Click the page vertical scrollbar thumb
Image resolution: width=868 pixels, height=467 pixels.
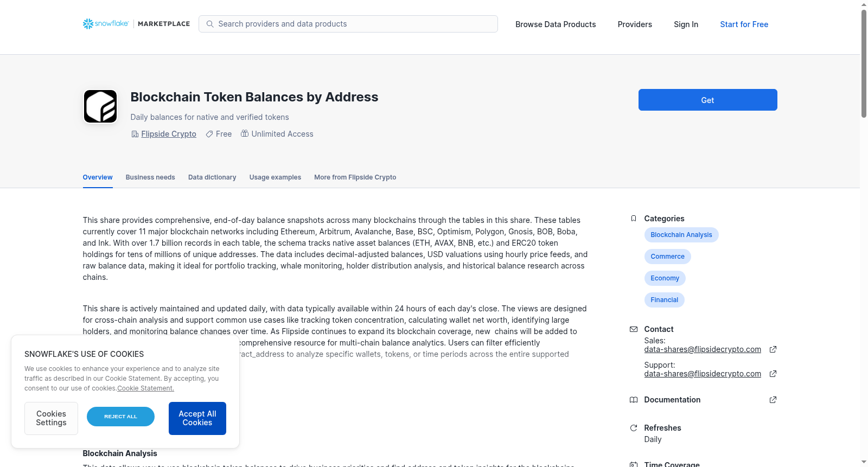coord(864,63)
